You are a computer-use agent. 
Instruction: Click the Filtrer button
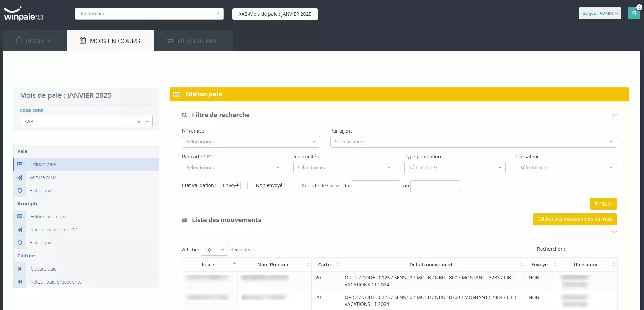(x=603, y=204)
